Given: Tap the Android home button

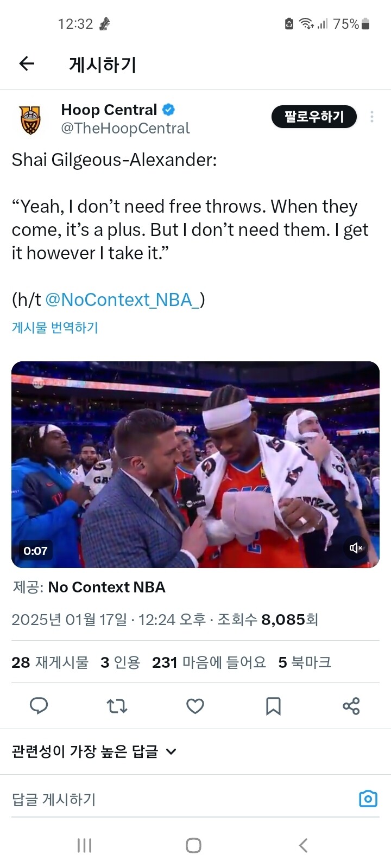Looking at the screenshot, I should click(194, 845).
